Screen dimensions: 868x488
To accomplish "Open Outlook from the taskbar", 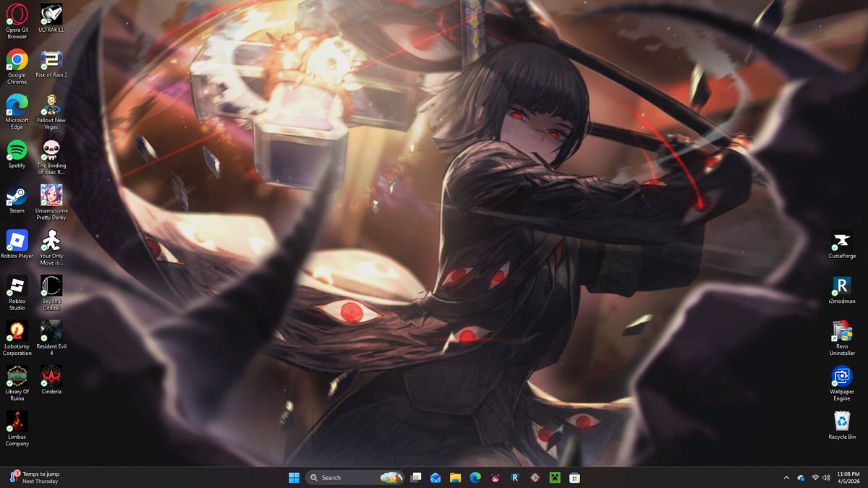I will [435, 477].
